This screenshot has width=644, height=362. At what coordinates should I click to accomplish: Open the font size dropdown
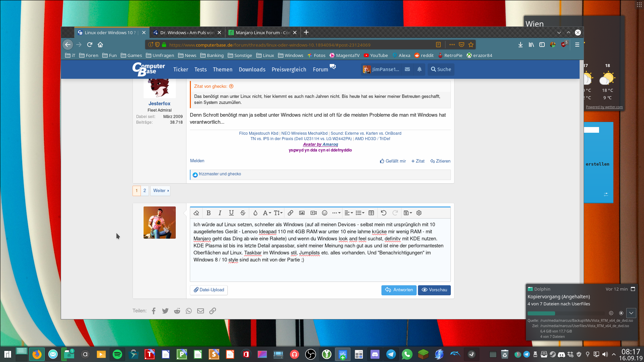[x=278, y=213]
